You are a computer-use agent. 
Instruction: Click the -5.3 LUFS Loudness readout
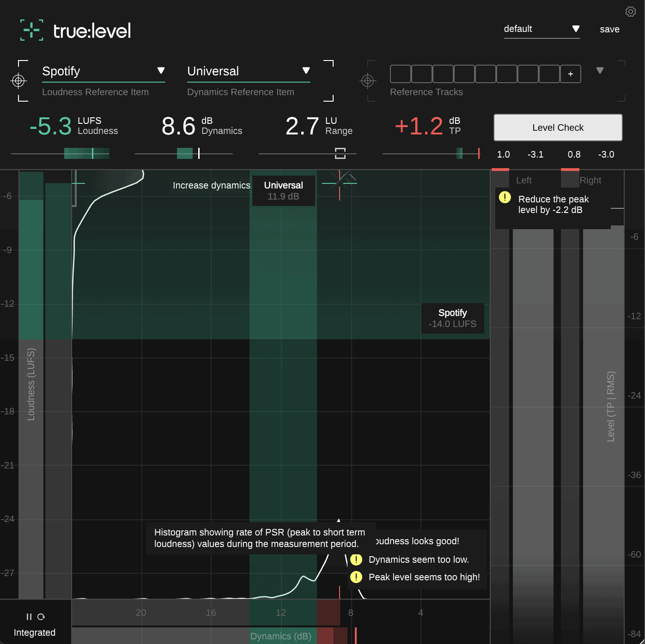click(74, 126)
